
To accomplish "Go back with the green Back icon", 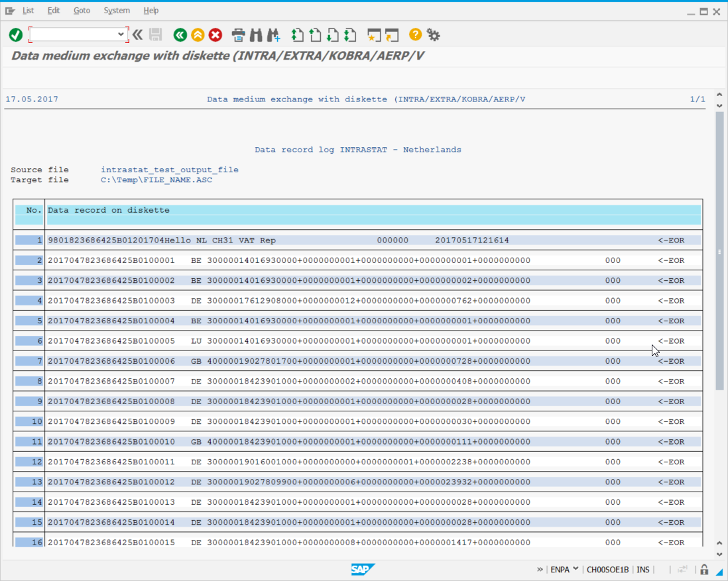I will [x=180, y=35].
